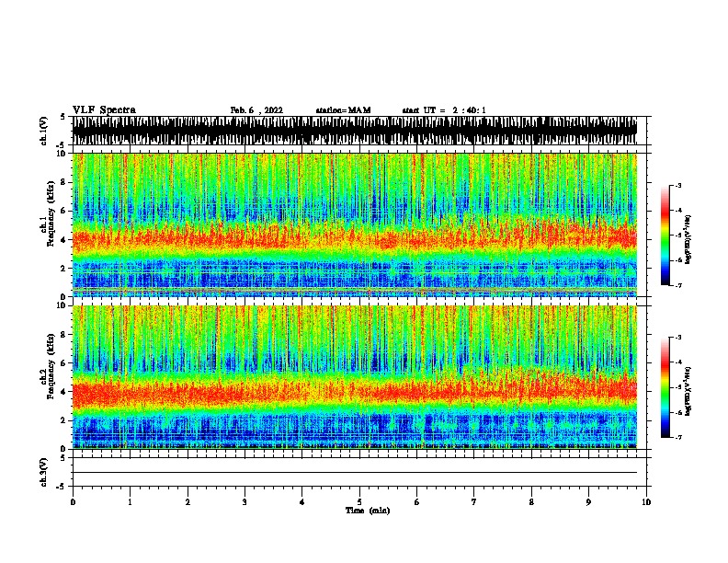Screen dimensions: 728x563
Task: Click the "-7" tick on ch.1 color bar
Action: click(x=678, y=285)
